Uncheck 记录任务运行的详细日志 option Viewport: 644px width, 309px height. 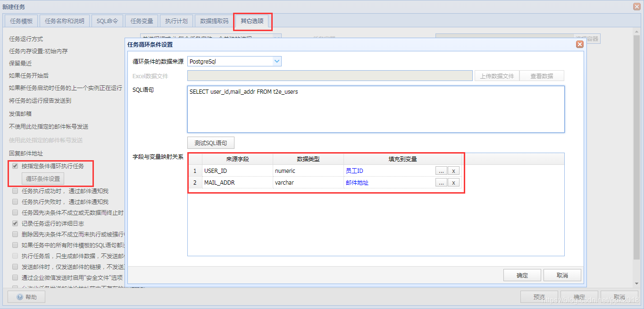tap(16, 223)
